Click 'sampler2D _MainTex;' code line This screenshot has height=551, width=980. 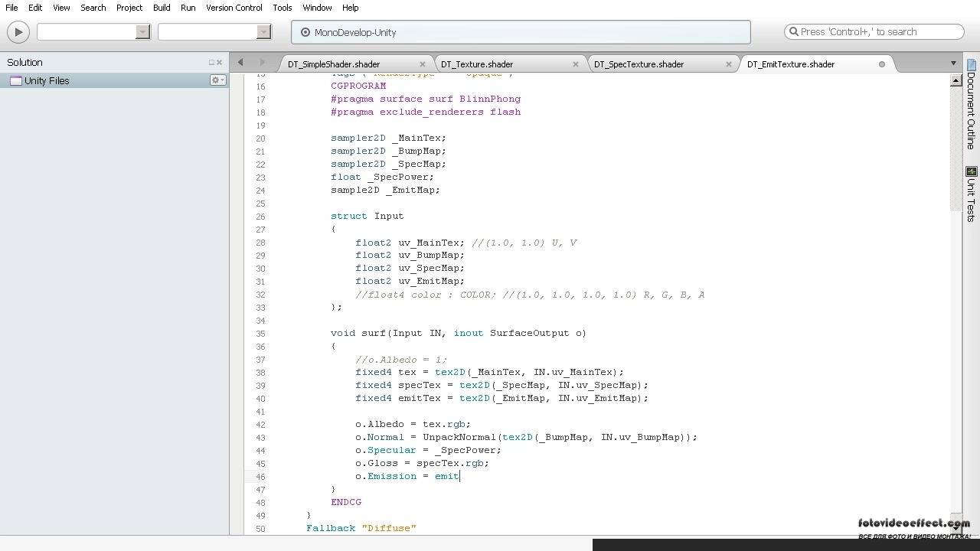(x=388, y=138)
